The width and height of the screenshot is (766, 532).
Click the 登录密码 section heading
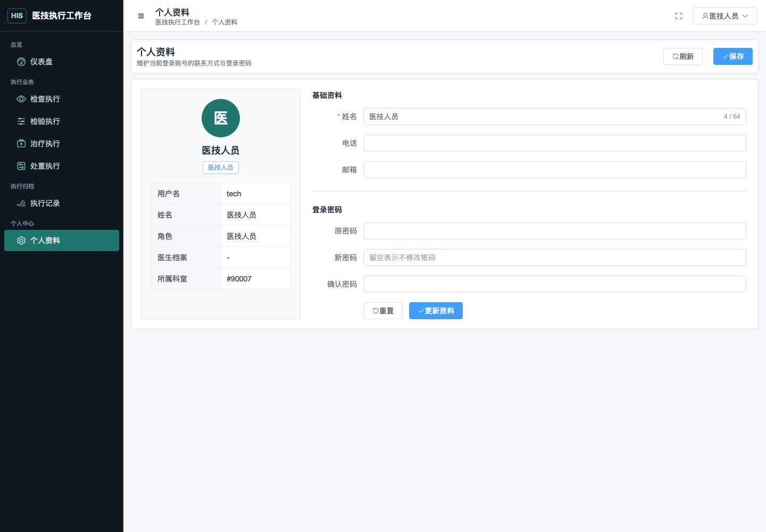pyautogui.click(x=327, y=210)
